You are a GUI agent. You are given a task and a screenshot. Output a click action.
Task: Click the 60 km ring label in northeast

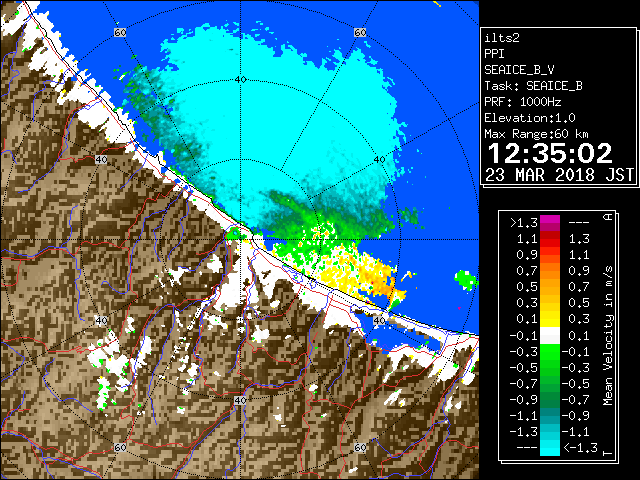pos(360,33)
